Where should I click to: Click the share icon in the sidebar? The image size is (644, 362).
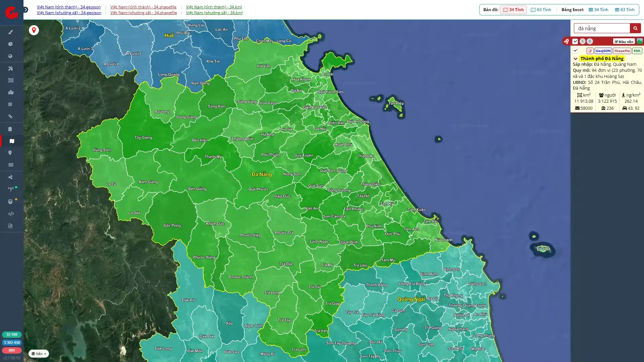[x=10, y=177]
